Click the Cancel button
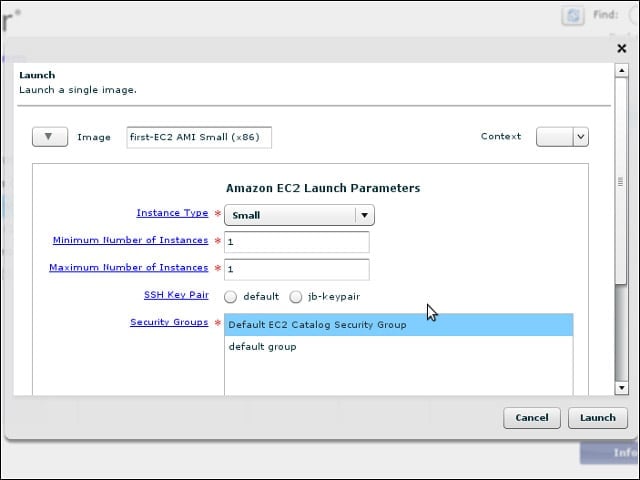 (x=532, y=418)
